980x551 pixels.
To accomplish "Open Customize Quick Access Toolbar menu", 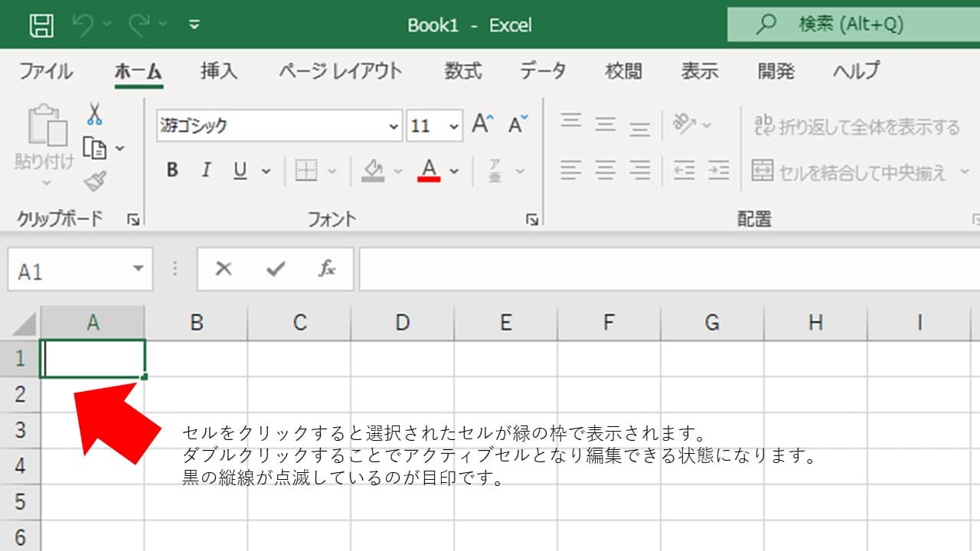I will pos(194,25).
